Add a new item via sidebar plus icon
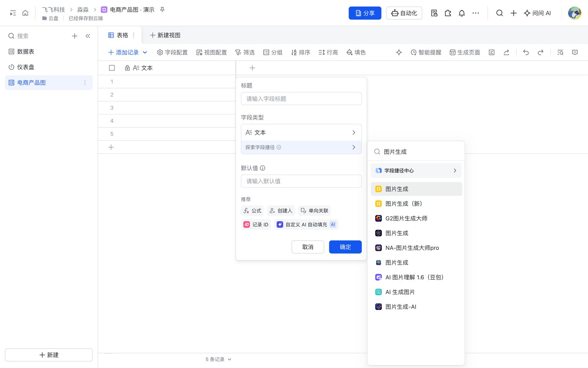The height and width of the screenshot is (368, 588). click(75, 36)
